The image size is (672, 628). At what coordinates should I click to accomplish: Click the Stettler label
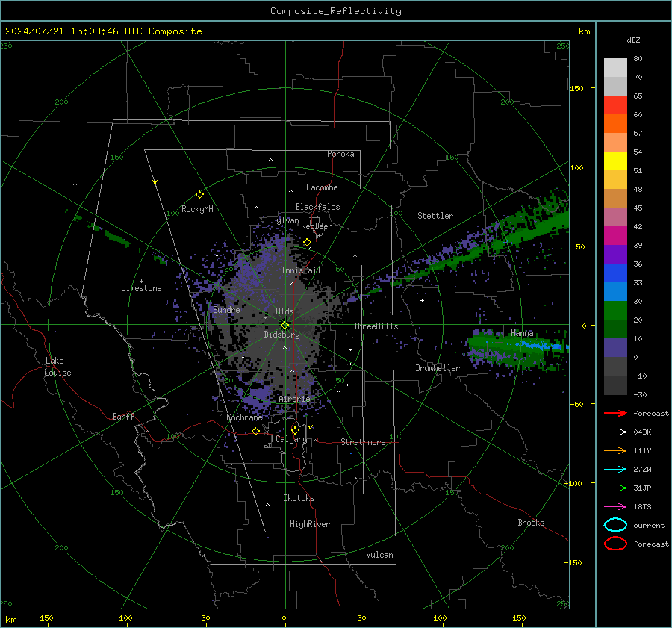pos(435,216)
